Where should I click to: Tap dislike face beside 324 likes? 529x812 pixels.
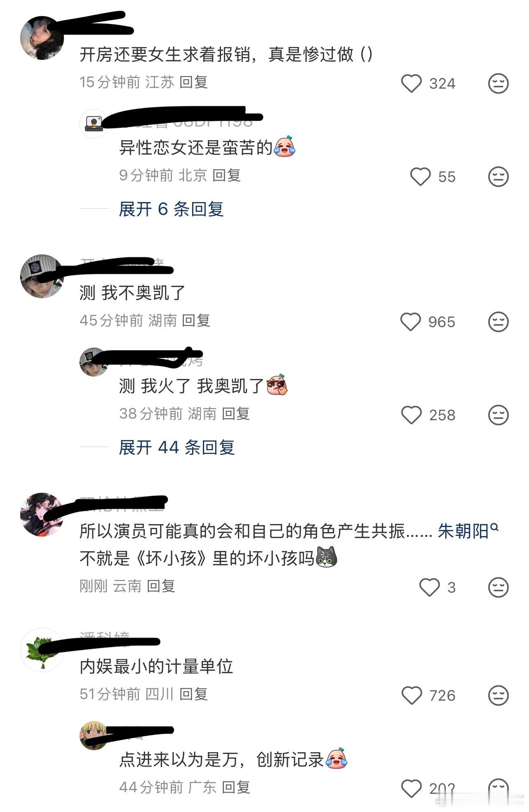pyautogui.click(x=498, y=83)
